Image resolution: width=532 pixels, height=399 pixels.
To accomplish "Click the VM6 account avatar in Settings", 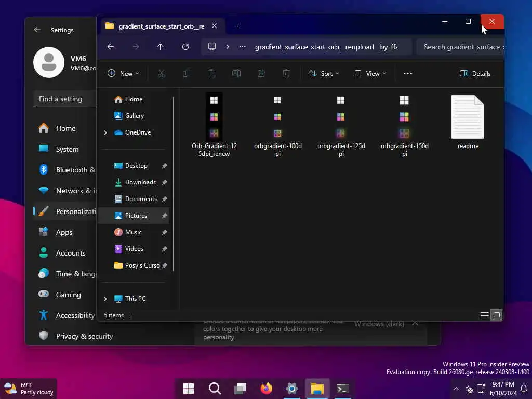I will (49, 62).
